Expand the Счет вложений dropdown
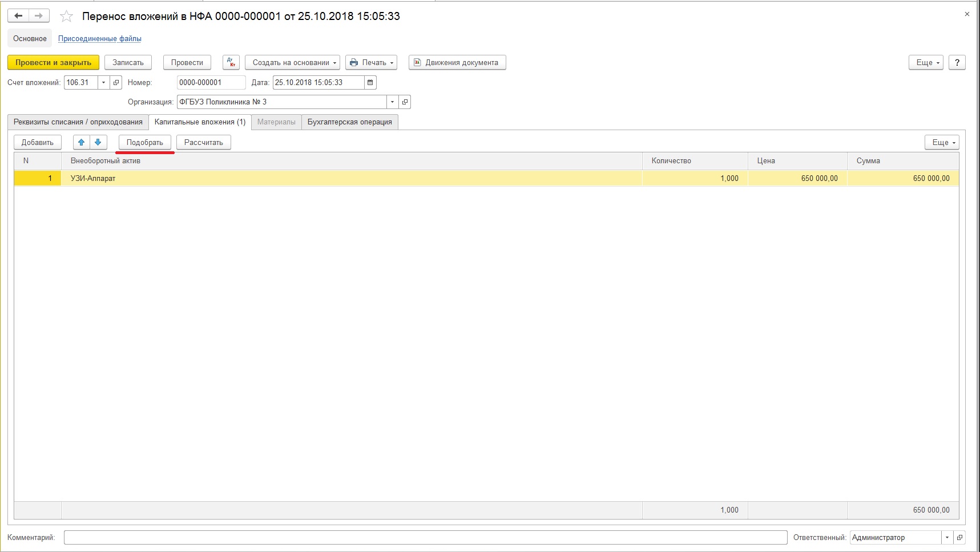 pyautogui.click(x=103, y=83)
